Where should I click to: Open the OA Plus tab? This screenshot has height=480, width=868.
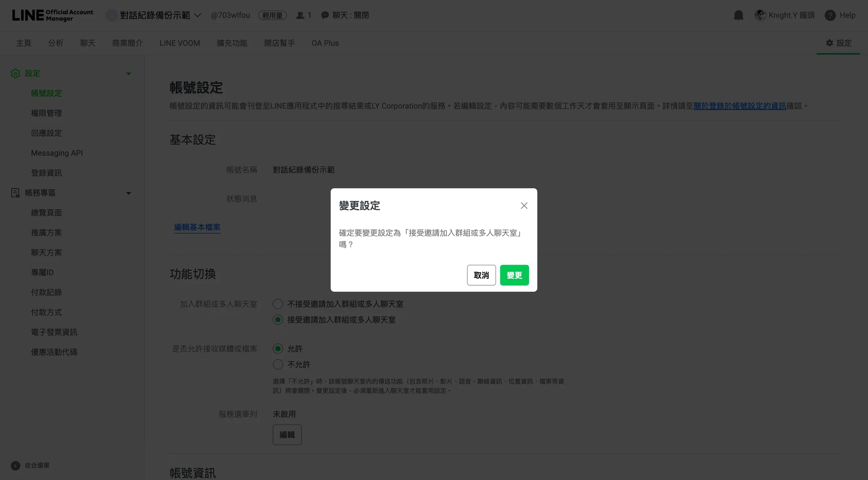click(325, 43)
